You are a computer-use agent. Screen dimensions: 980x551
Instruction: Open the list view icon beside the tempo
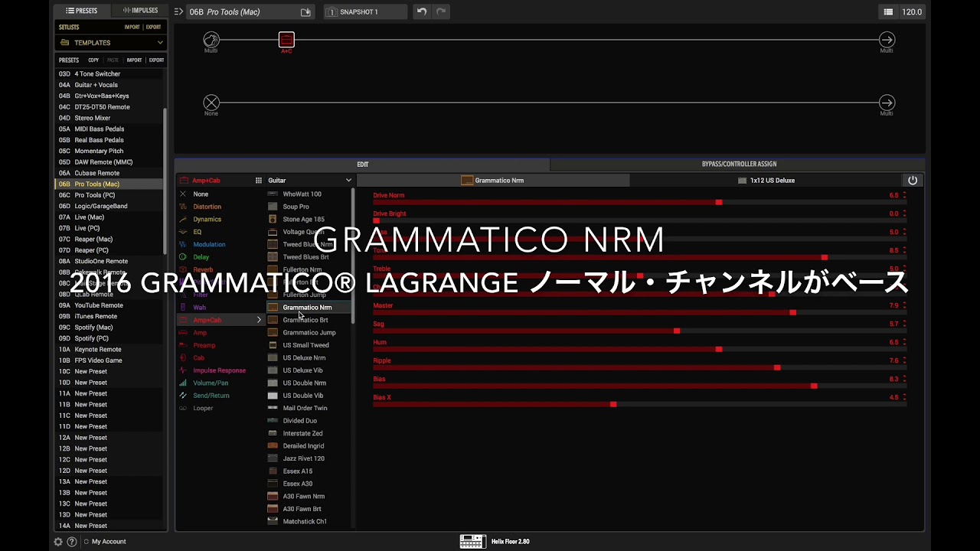[x=888, y=11]
